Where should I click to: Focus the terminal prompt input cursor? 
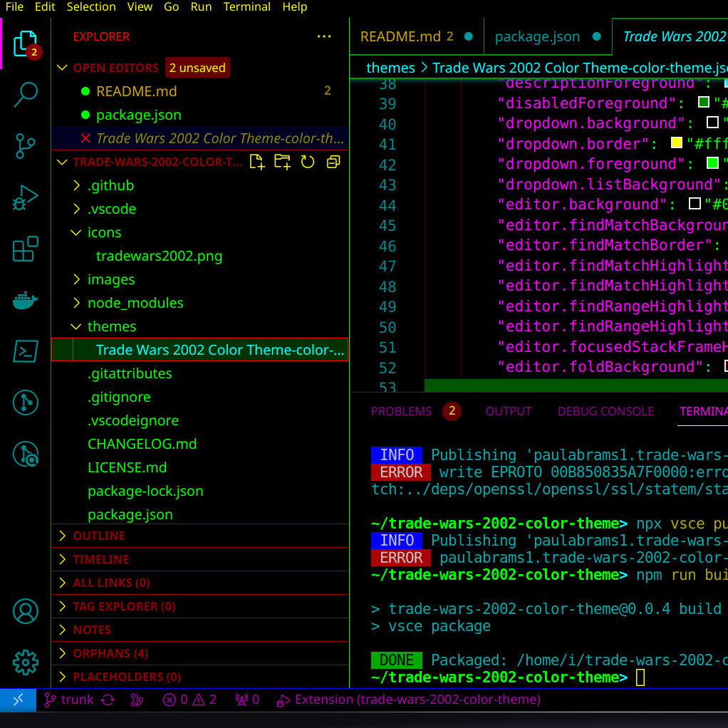pyautogui.click(x=640, y=677)
